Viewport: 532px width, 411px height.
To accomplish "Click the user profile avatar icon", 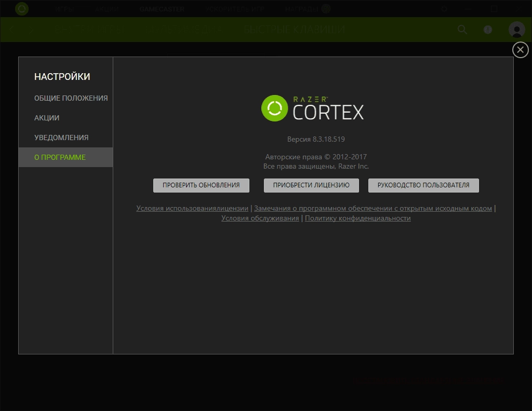I will (517, 30).
